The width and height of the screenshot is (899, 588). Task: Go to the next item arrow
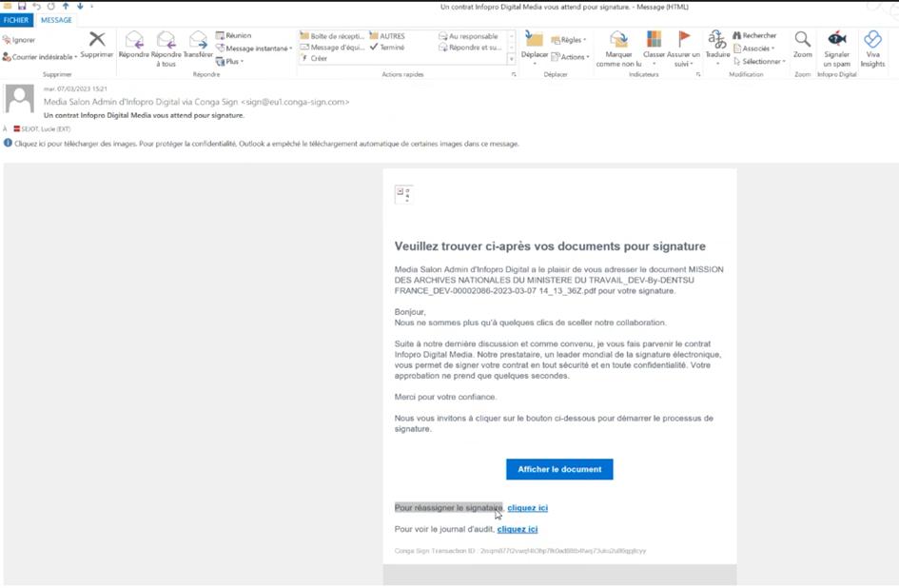click(x=80, y=6)
